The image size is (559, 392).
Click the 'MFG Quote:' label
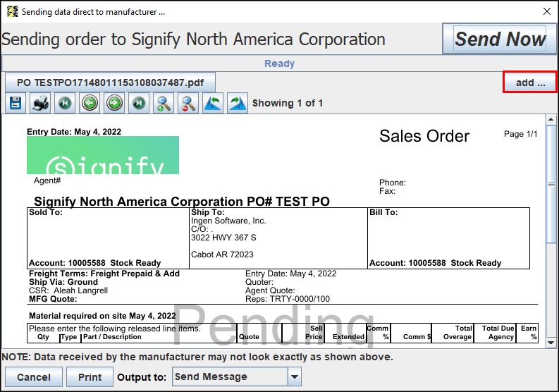(53, 299)
